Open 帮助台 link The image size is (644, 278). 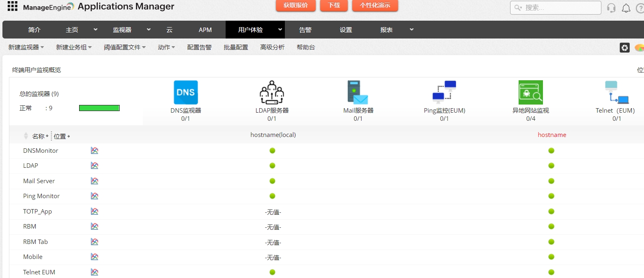(x=306, y=47)
